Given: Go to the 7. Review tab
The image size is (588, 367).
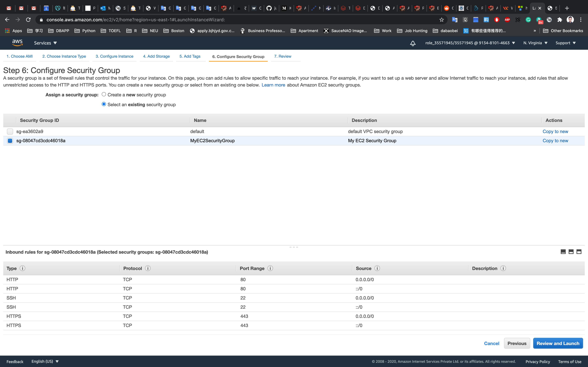Looking at the screenshot, I should [283, 56].
